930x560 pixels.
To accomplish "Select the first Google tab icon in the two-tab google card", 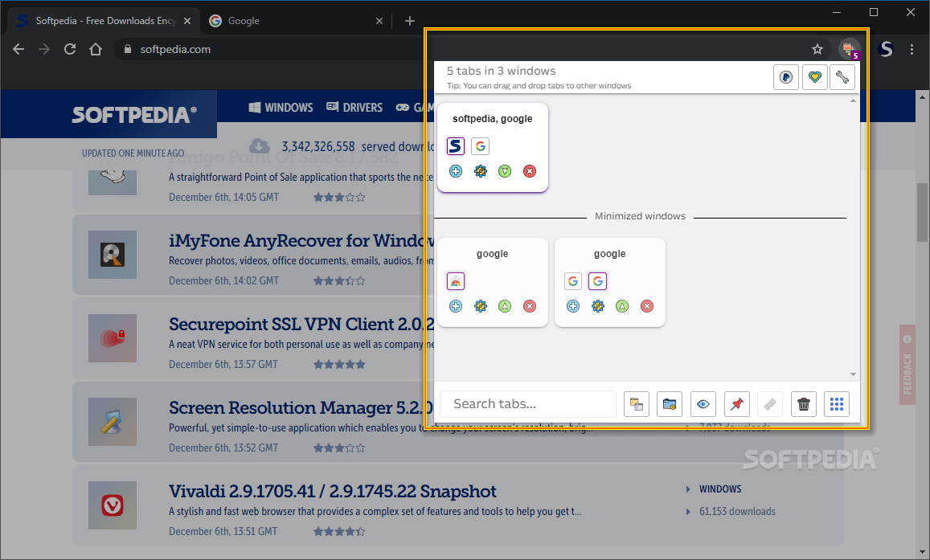I will (x=573, y=281).
